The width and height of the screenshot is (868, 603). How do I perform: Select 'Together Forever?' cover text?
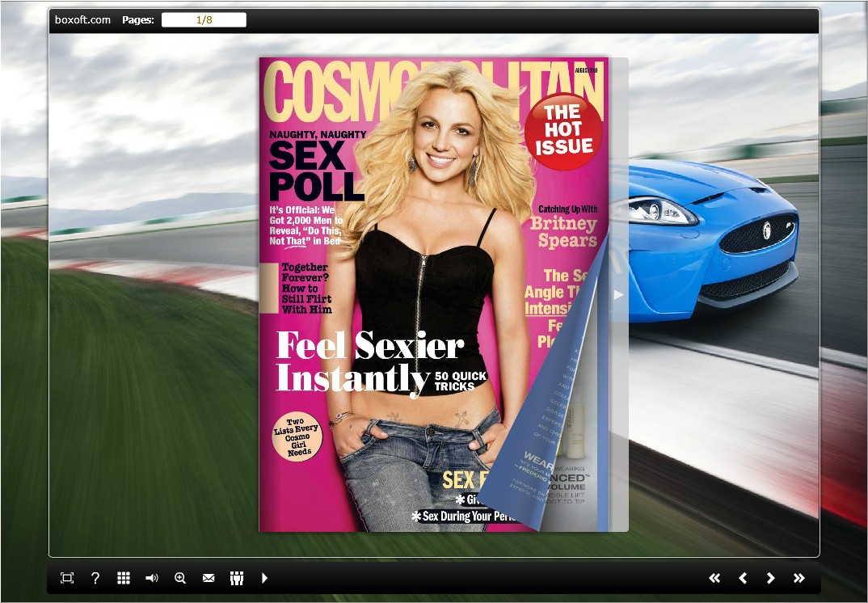pyautogui.click(x=306, y=288)
